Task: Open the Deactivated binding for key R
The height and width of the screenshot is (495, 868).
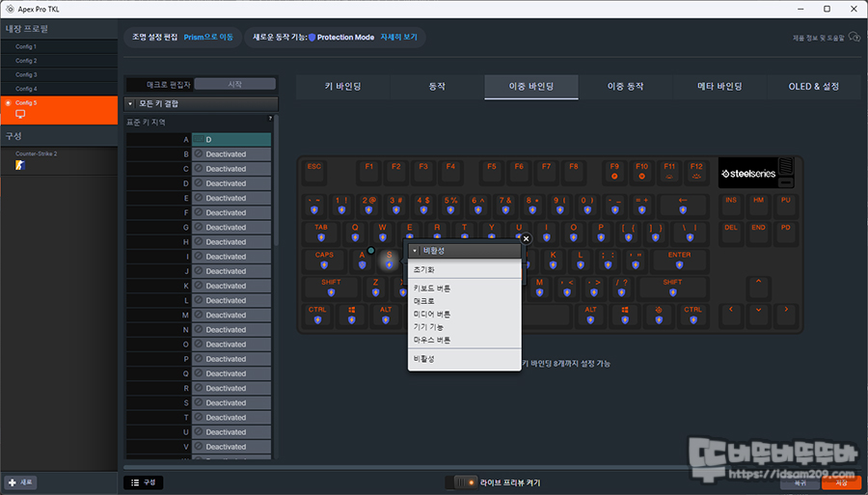Action: coord(231,388)
